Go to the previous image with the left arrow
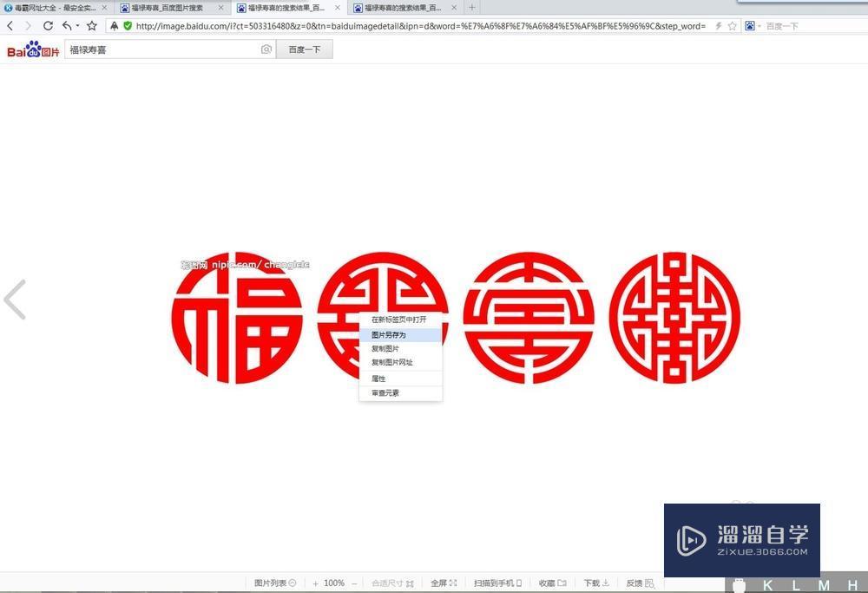Image resolution: width=868 pixels, height=593 pixels. [15, 300]
